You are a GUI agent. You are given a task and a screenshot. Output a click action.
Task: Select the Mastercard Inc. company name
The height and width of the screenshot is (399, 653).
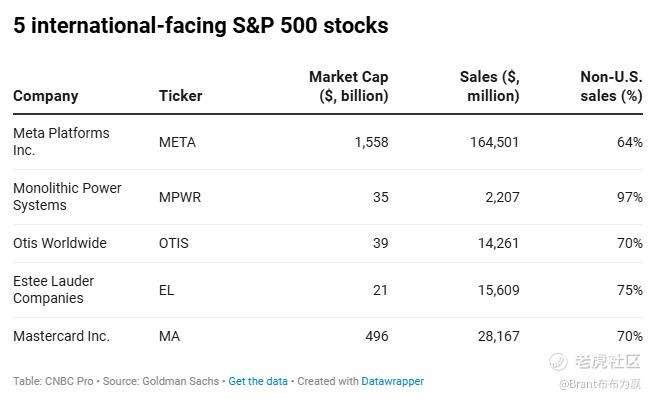click(x=61, y=336)
